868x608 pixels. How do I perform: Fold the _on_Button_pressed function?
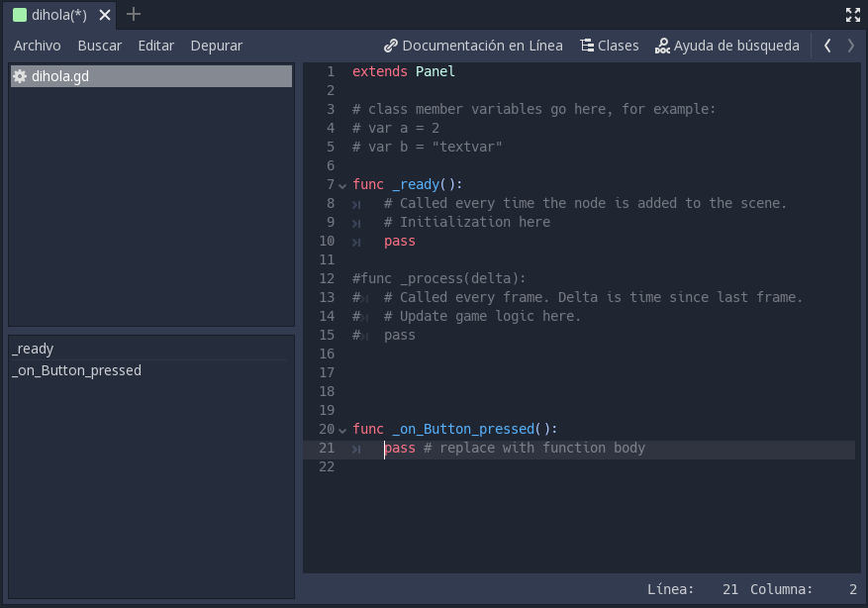(x=342, y=430)
